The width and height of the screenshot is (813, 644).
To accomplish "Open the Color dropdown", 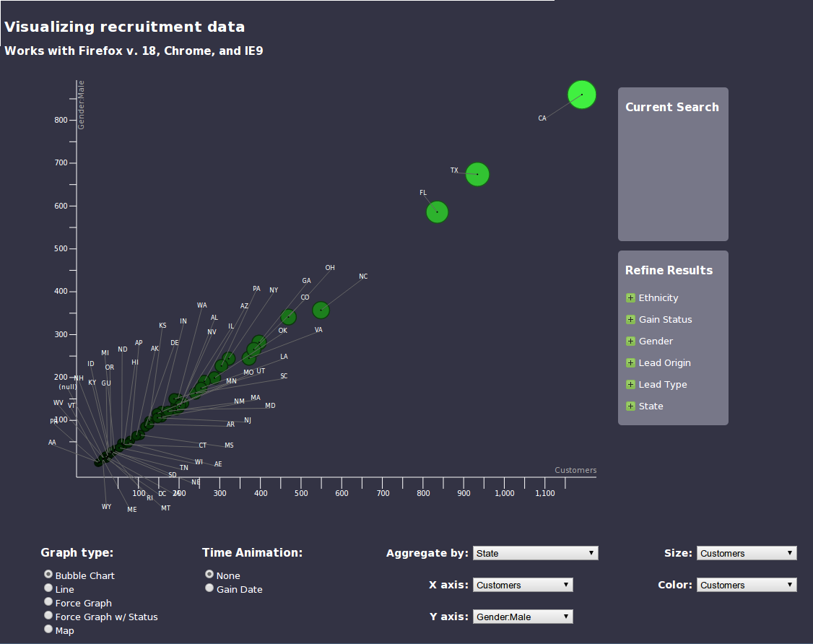I will tap(747, 586).
